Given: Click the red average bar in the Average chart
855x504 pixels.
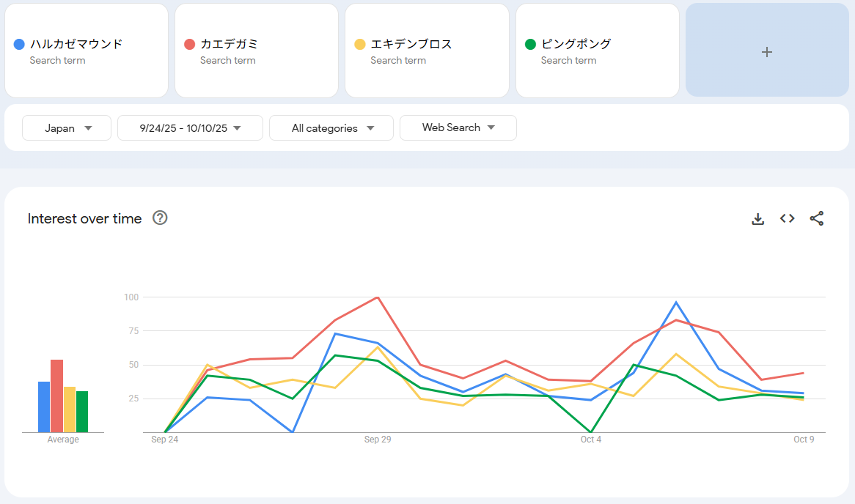Looking at the screenshot, I should point(56,396).
